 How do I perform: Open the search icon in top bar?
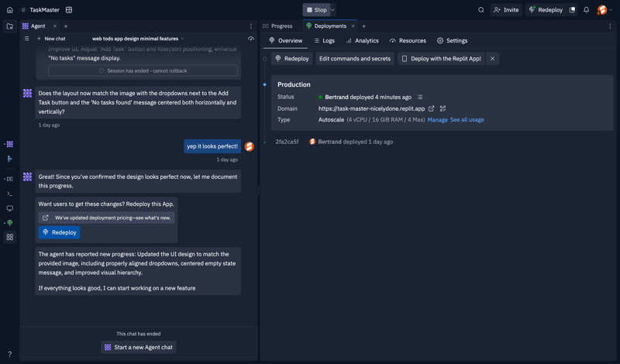pos(480,10)
